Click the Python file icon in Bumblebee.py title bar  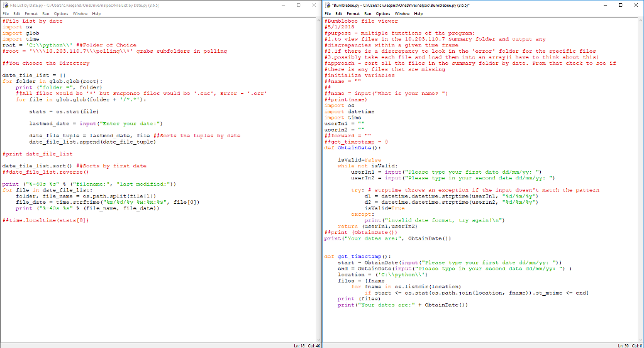click(x=328, y=5)
